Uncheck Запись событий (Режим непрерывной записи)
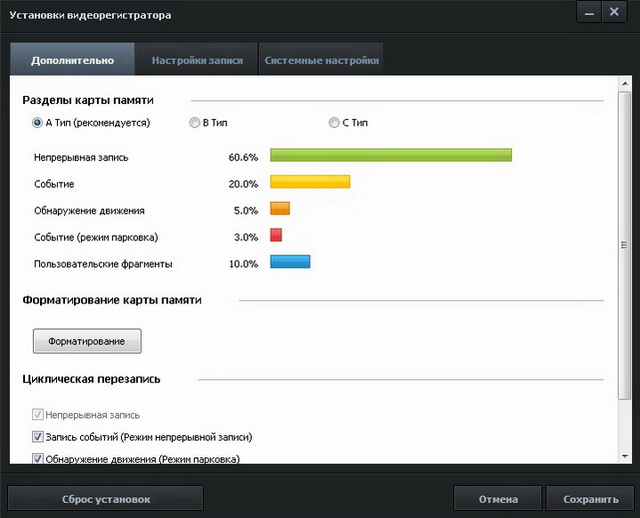This screenshot has width=640, height=518. (38, 437)
